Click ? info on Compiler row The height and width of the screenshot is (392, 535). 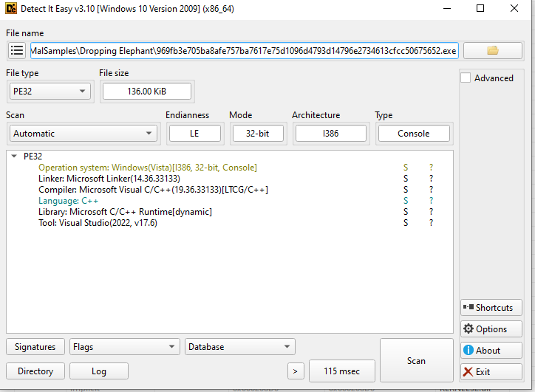click(432, 190)
